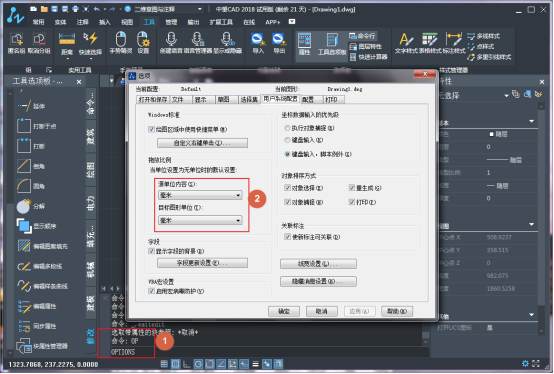Screen dimensions: 554x374
Task: Select the Fillet (圆角) tool
Action: coord(31,186)
